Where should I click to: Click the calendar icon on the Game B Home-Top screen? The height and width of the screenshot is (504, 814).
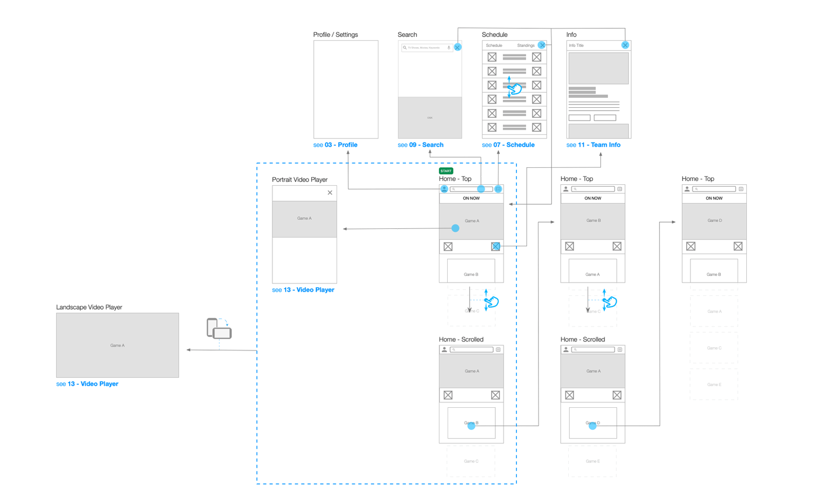click(x=620, y=189)
